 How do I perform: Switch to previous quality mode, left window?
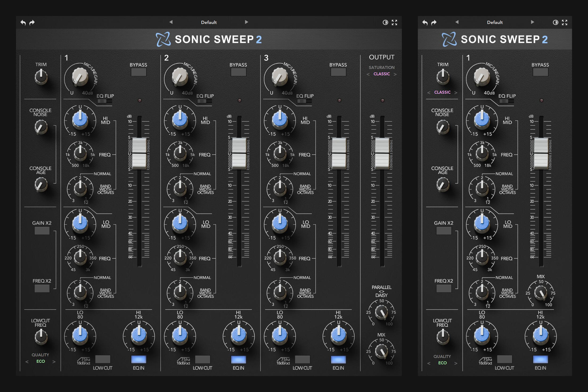(27, 362)
